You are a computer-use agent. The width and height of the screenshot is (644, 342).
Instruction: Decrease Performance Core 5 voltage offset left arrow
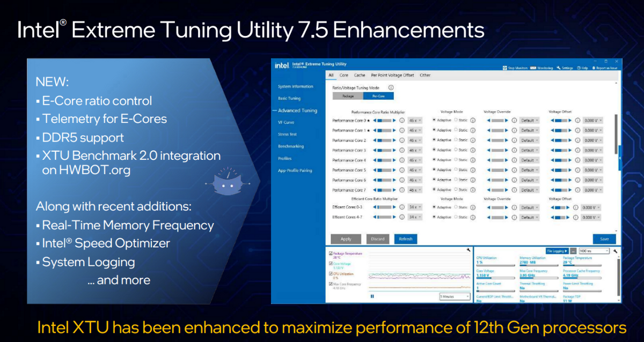click(x=553, y=170)
